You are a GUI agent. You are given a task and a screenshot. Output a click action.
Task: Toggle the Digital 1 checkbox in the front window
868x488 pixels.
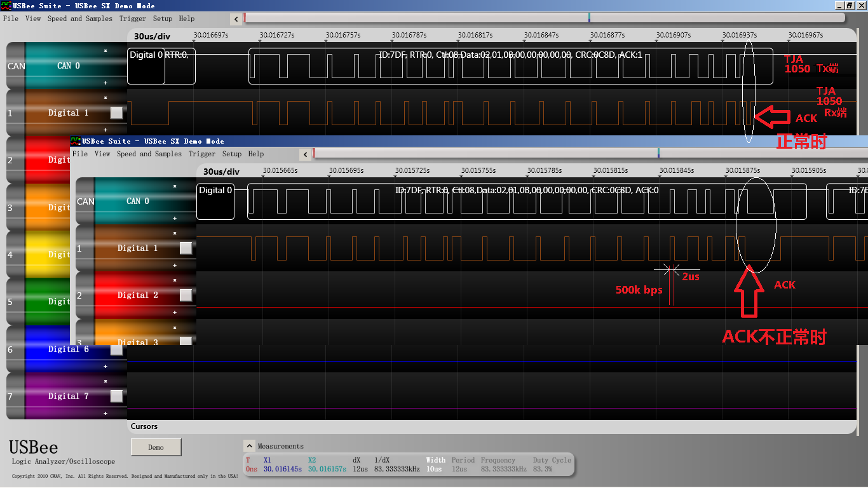[186, 248]
